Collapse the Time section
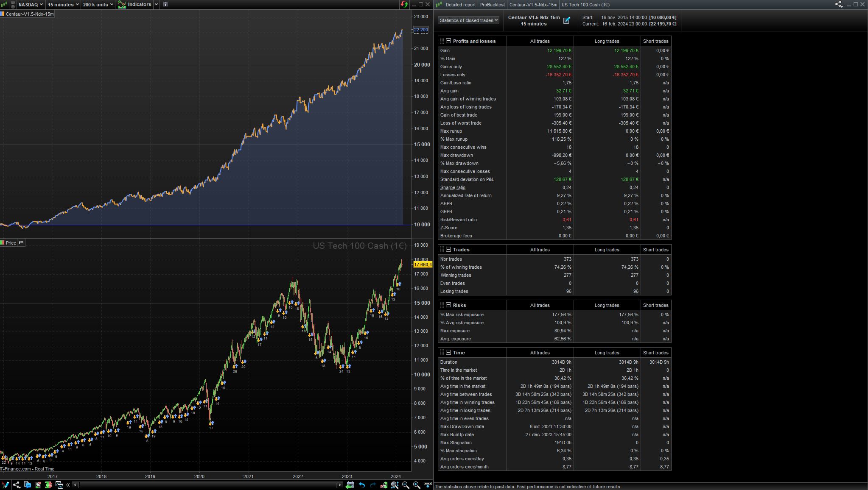 448,353
